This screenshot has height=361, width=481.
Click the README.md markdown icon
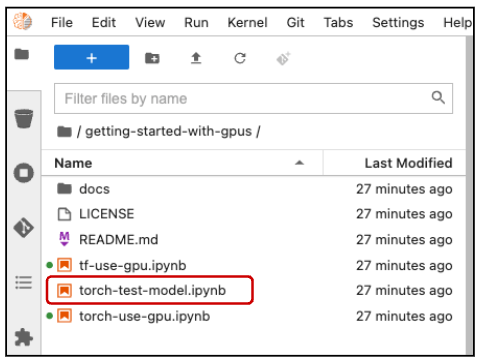64,239
